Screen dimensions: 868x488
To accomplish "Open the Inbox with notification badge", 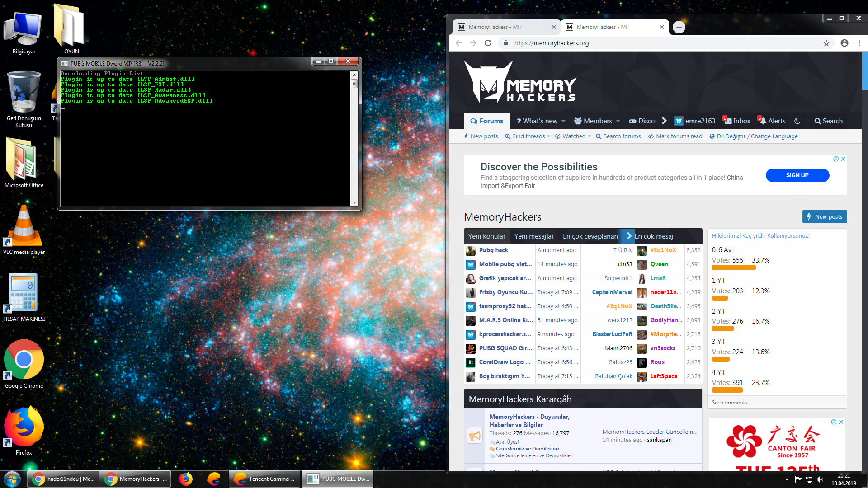I will (737, 121).
